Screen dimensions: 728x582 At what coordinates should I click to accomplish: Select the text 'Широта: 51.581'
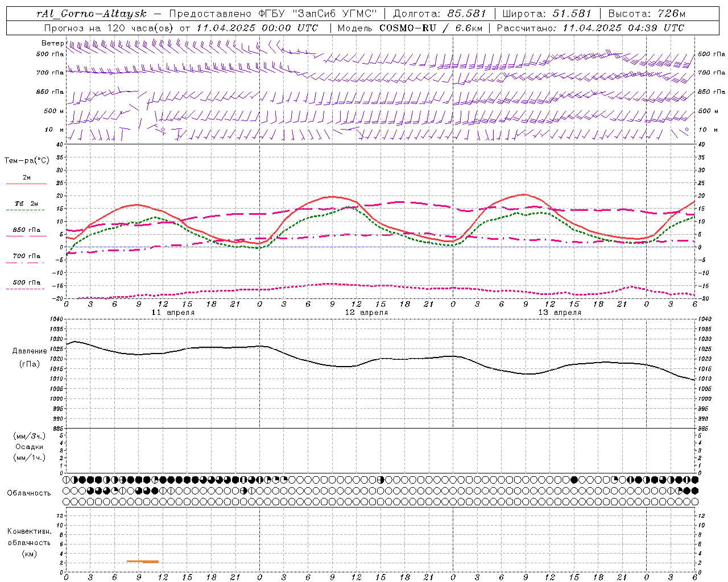[x=547, y=14]
